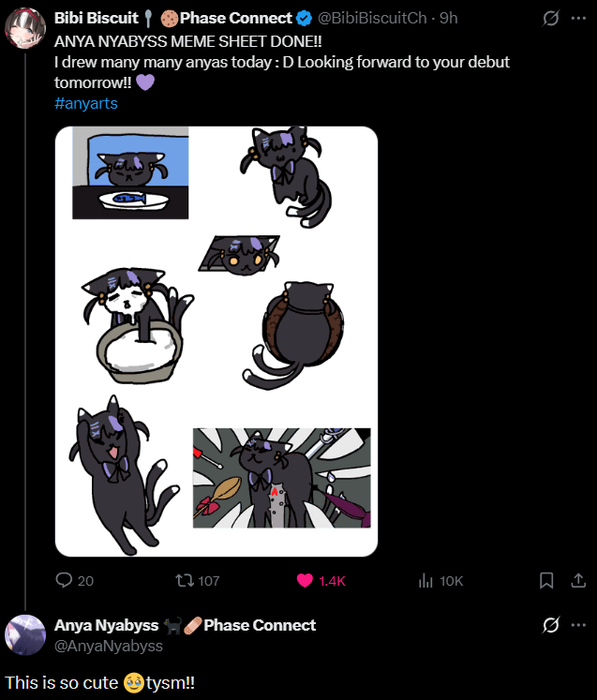Share Bibi Biscuit's post
The image size is (597, 700).
(578, 580)
